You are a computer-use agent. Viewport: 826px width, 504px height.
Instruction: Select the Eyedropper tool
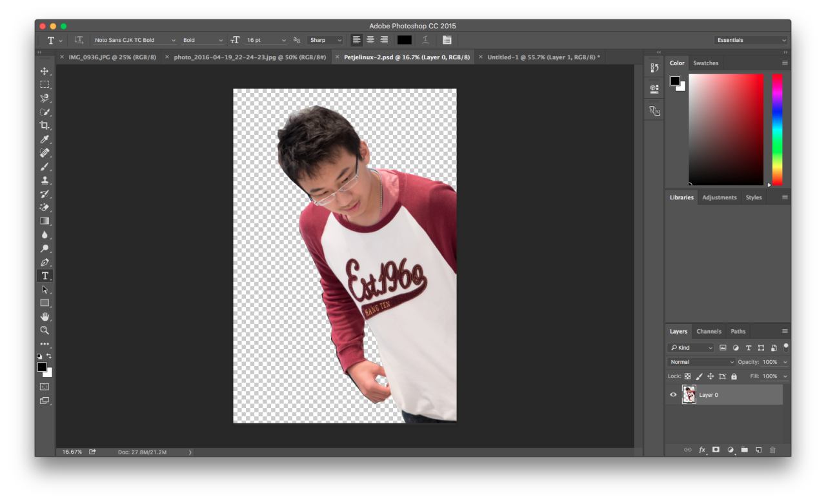point(45,139)
